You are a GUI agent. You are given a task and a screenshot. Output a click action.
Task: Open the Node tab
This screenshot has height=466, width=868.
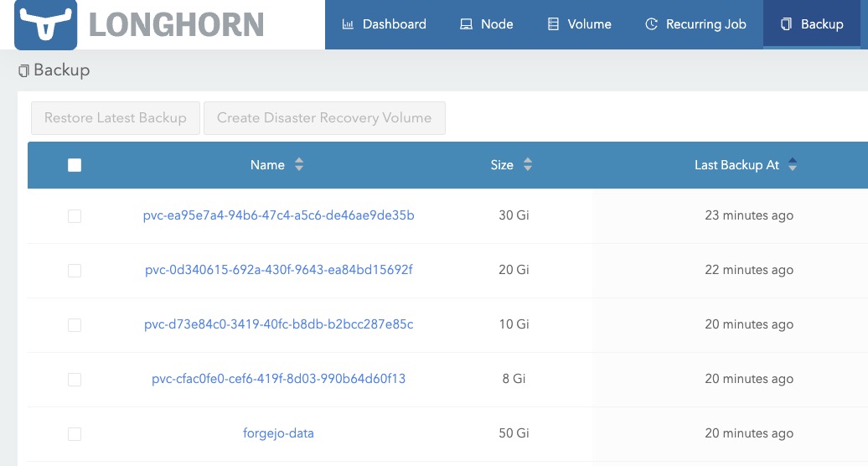click(487, 24)
